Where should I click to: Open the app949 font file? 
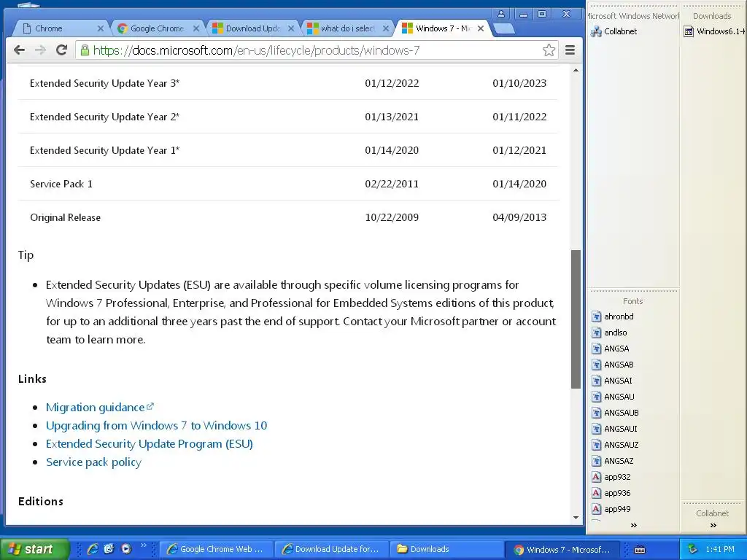(611, 509)
